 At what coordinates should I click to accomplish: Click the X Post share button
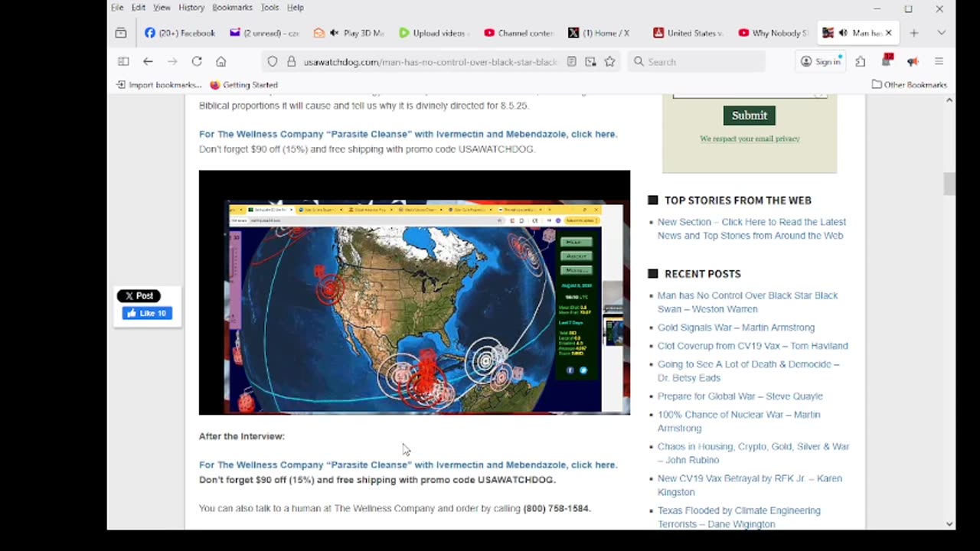(139, 296)
